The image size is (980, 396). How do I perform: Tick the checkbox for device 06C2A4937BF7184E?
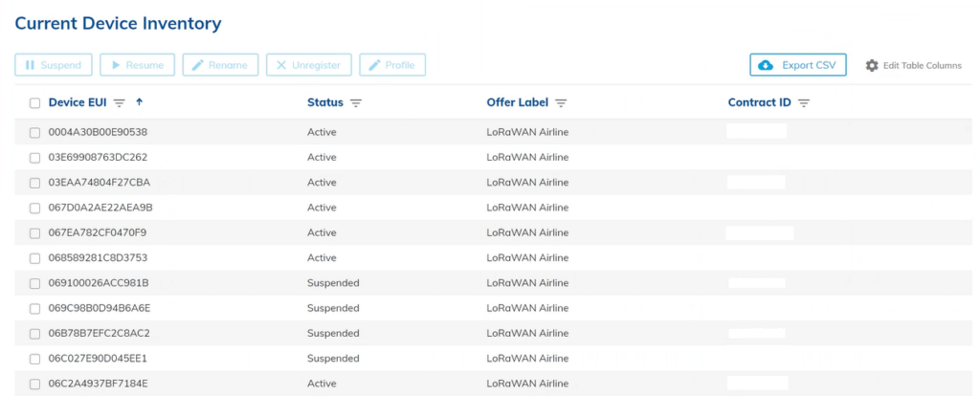pos(34,384)
